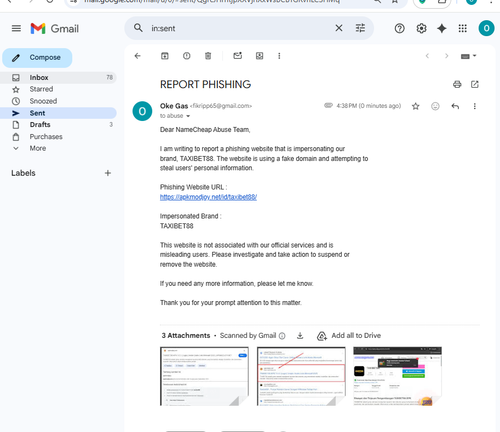Image resolution: width=500 pixels, height=432 pixels.
Task: Open Purchases folder
Action: [x=58, y=137]
